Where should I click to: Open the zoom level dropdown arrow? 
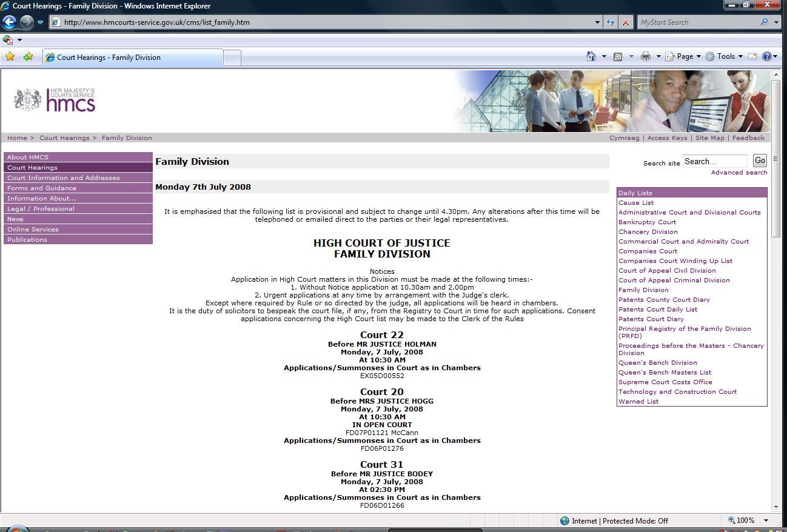pyautogui.click(x=766, y=520)
